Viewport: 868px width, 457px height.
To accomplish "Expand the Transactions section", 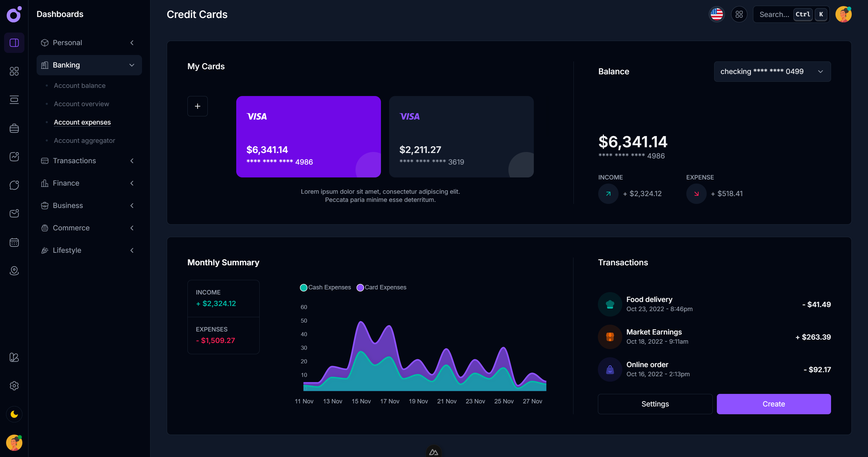I will (132, 160).
